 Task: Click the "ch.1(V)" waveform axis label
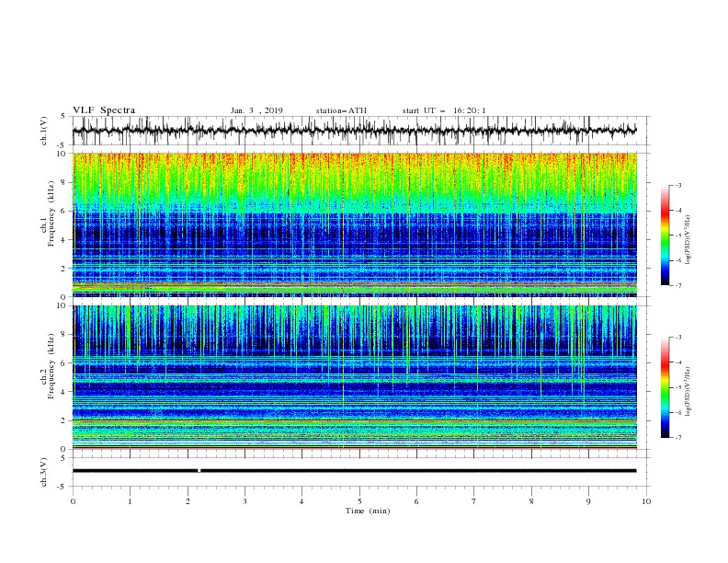(43, 131)
